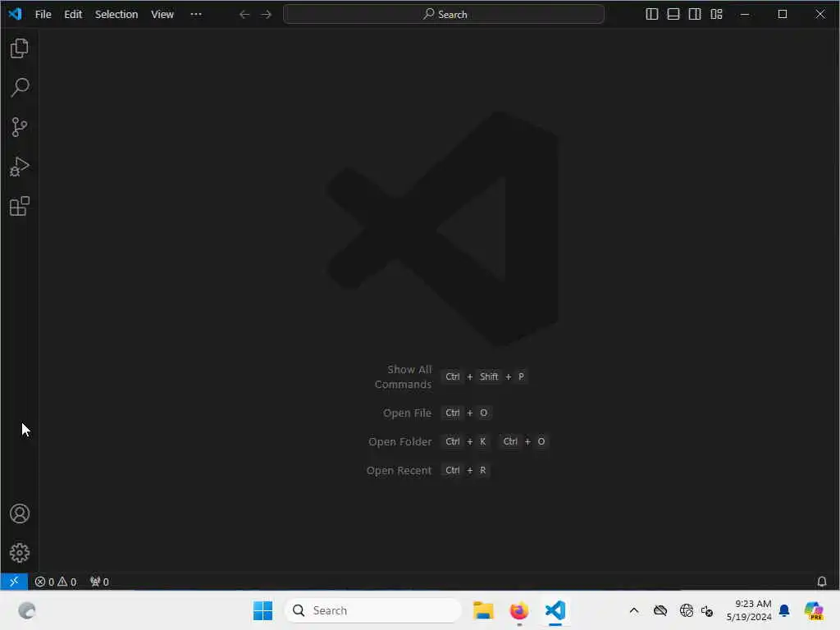Open the widgets icon at taskbar left
Viewport: 840px width, 630px height.
27,610
